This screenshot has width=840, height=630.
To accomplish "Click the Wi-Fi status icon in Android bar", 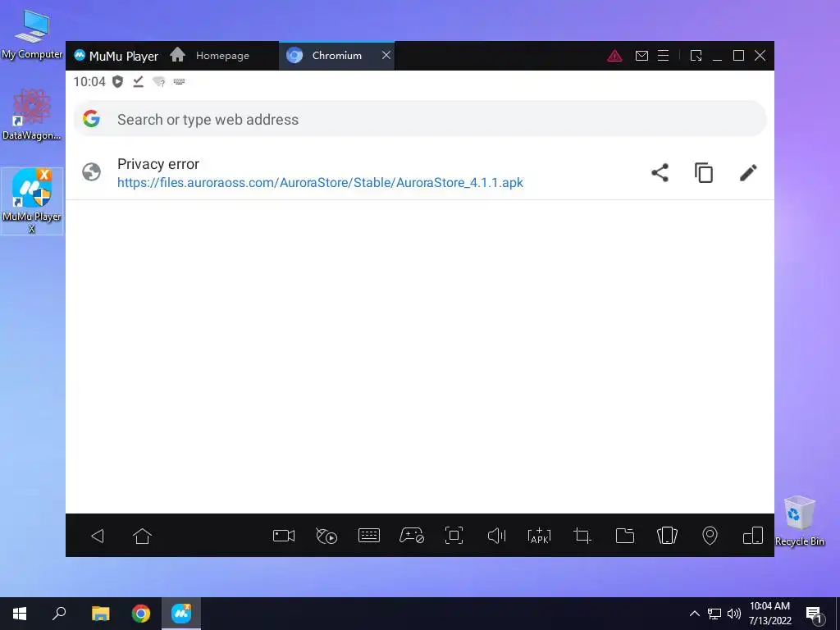I will [x=158, y=81].
